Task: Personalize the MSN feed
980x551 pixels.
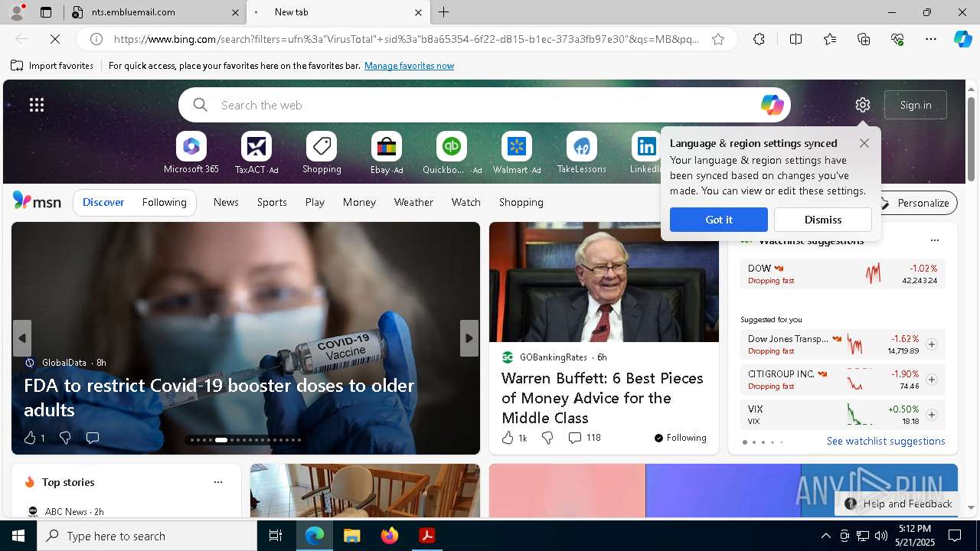Action: [916, 203]
